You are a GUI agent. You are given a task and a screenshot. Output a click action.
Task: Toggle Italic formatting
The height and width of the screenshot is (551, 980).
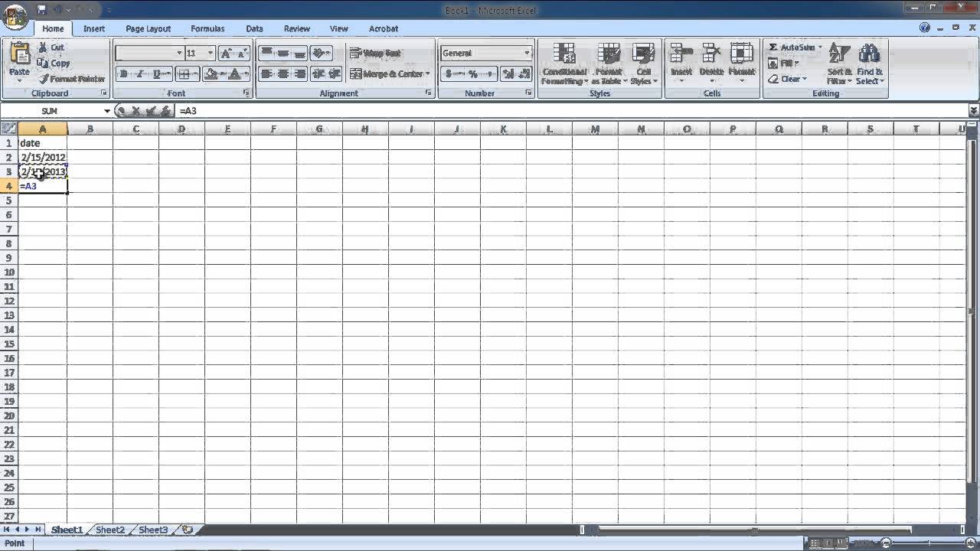[x=139, y=74]
